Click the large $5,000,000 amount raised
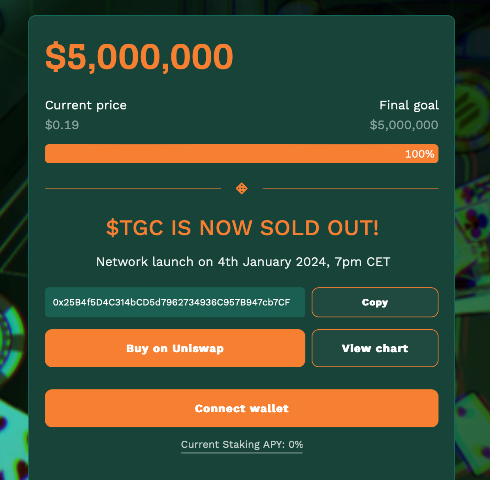The image size is (490, 480). tap(139, 56)
